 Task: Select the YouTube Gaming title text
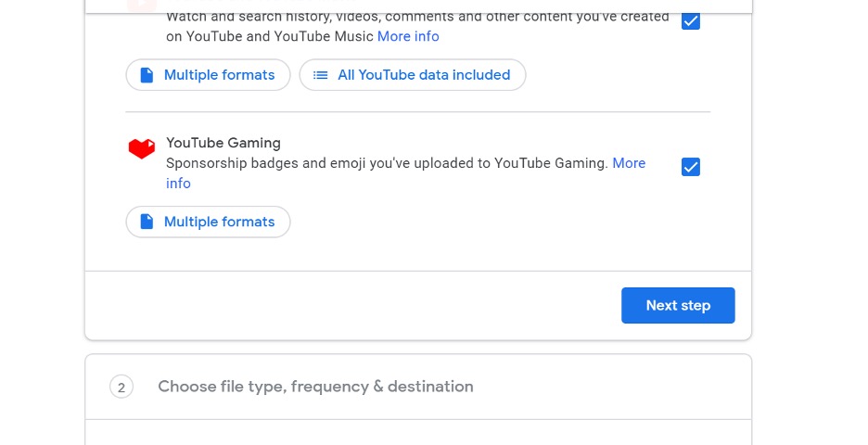(223, 143)
